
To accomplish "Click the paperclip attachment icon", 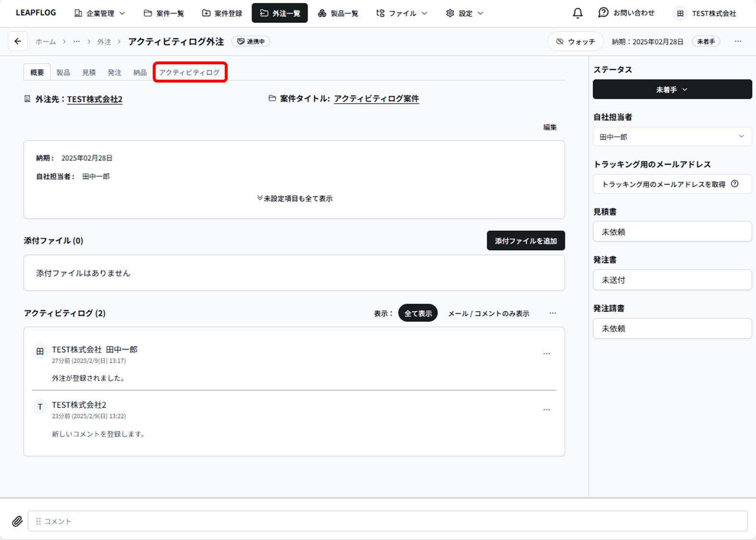I will click(17, 521).
